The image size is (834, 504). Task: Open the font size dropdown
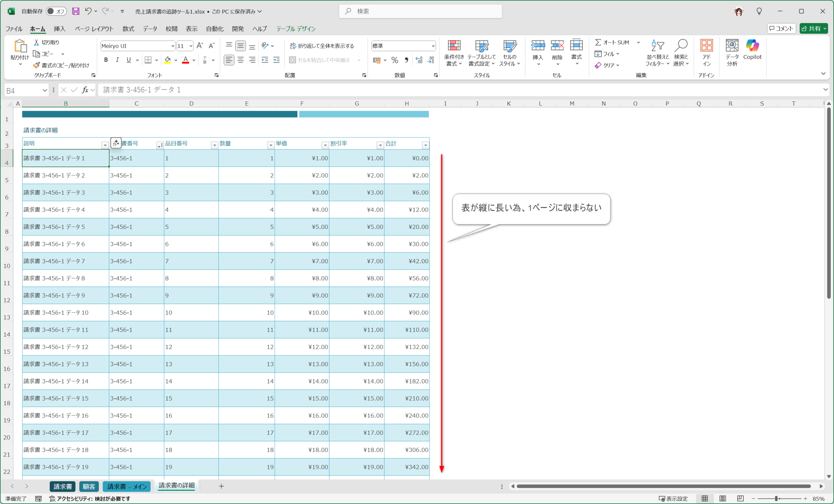191,46
